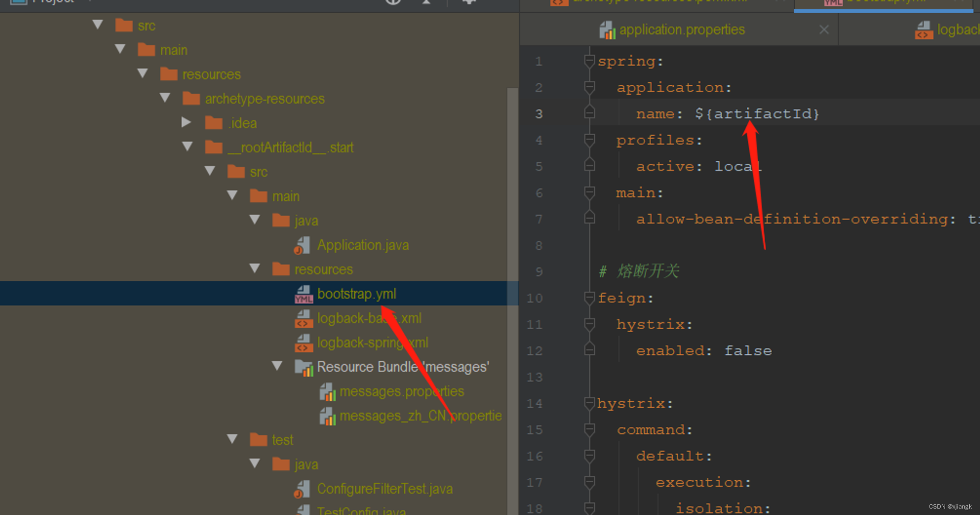
Task: Fold the execution block on line 17
Action: coord(589,483)
